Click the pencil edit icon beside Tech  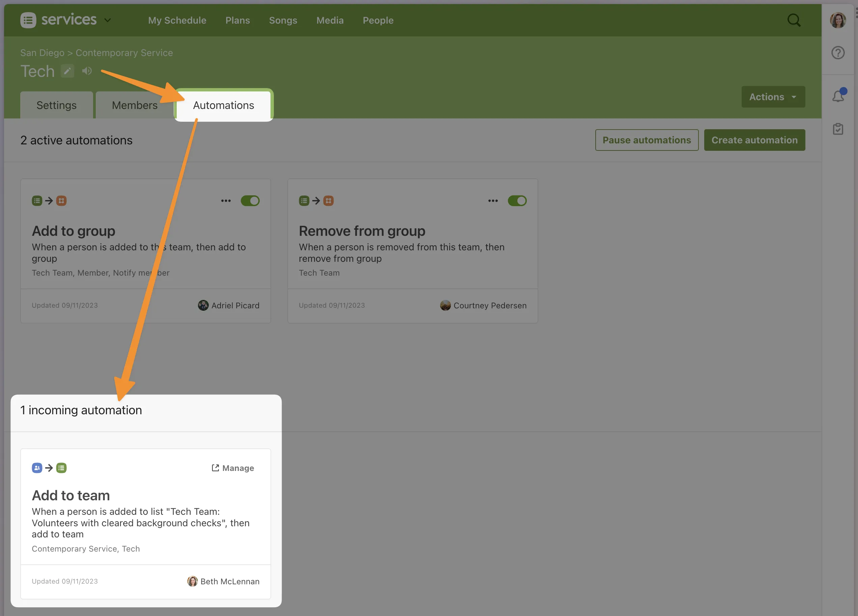[67, 71]
